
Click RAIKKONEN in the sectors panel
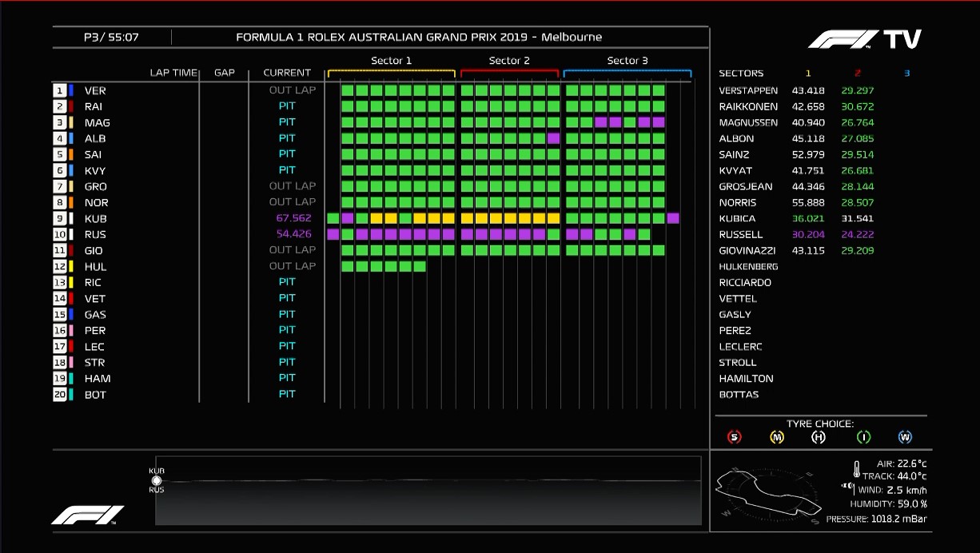[x=748, y=107]
